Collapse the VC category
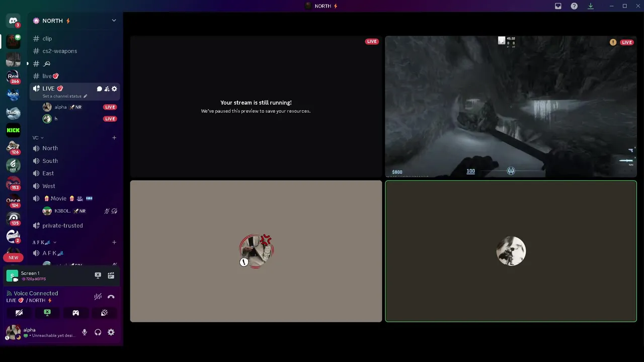 38,138
